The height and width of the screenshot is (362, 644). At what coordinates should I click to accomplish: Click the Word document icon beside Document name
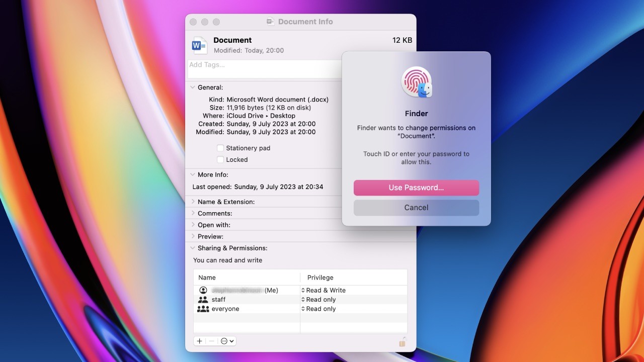click(x=199, y=45)
